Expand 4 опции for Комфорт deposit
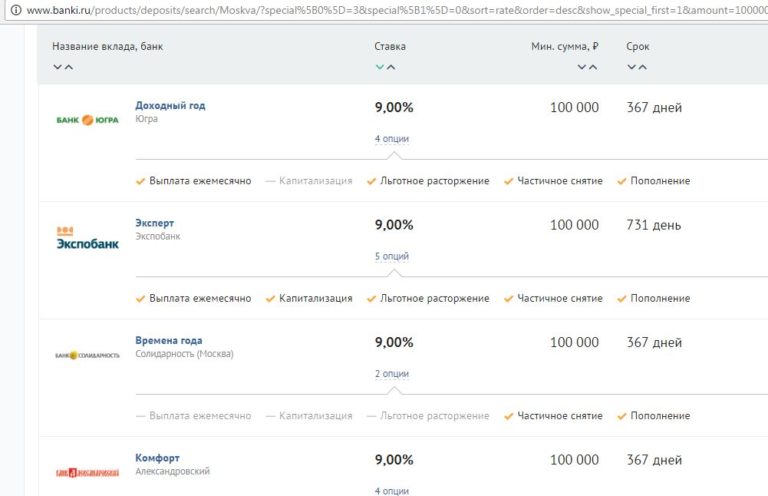 (391, 491)
